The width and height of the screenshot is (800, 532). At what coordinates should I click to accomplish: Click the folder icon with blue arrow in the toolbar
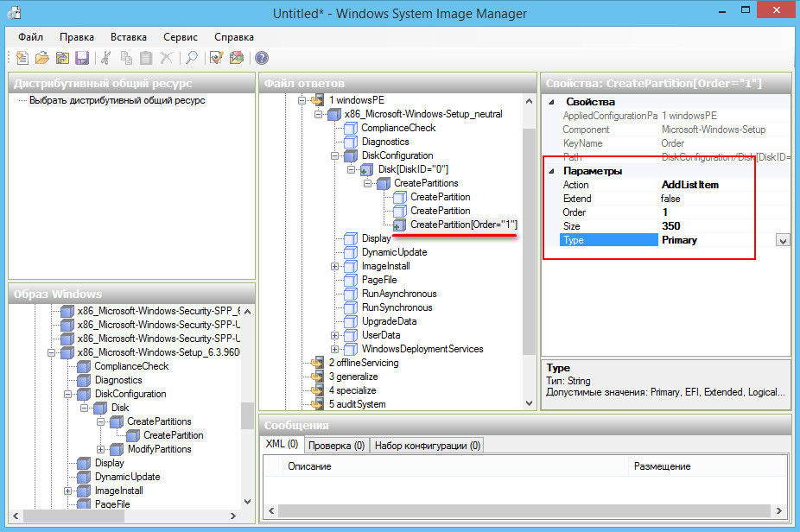click(x=62, y=58)
